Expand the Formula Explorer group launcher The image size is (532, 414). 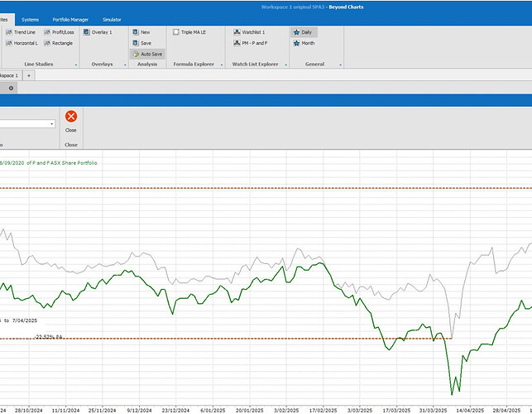(x=222, y=65)
